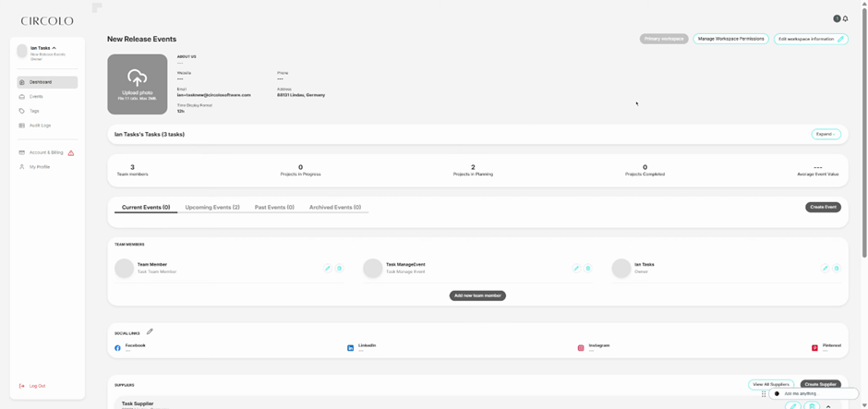Click Manage Workspace Permissions button
The width and height of the screenshot is (868, 409).
(x=730, y=39)
